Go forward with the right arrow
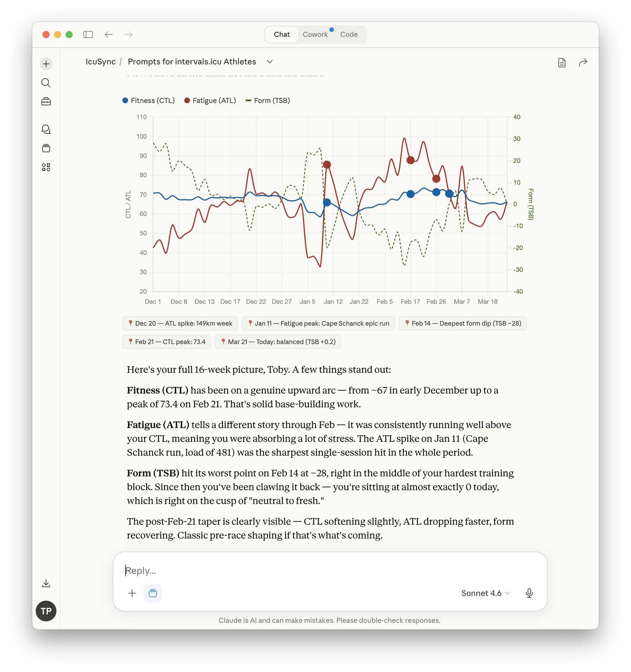Screen dimensions: 631x672 [x=128, y=35]
